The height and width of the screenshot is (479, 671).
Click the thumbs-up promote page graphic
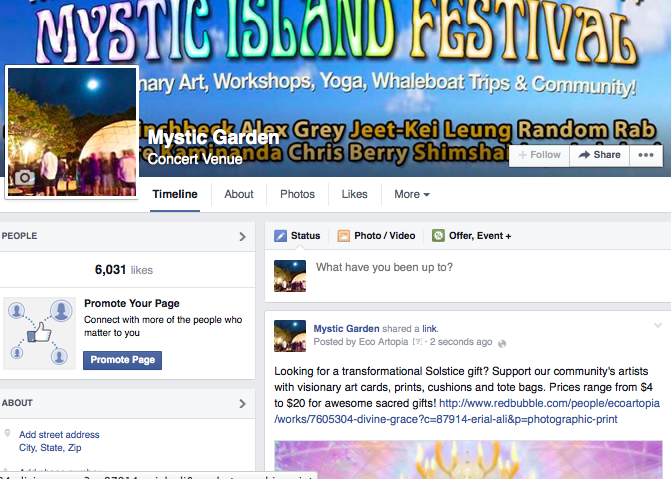pyautogui.click(x=39, y=333)
